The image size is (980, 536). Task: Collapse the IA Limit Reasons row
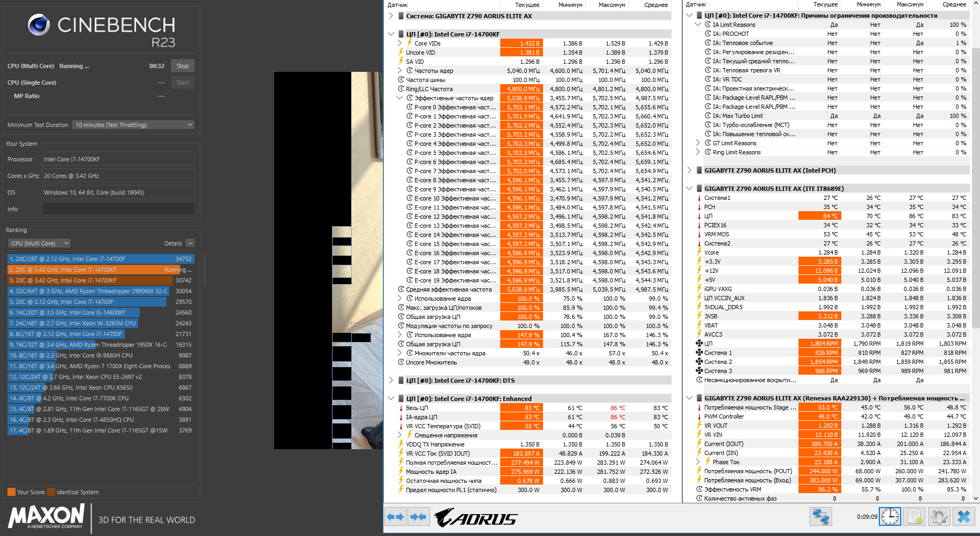(x=698, y=24)
